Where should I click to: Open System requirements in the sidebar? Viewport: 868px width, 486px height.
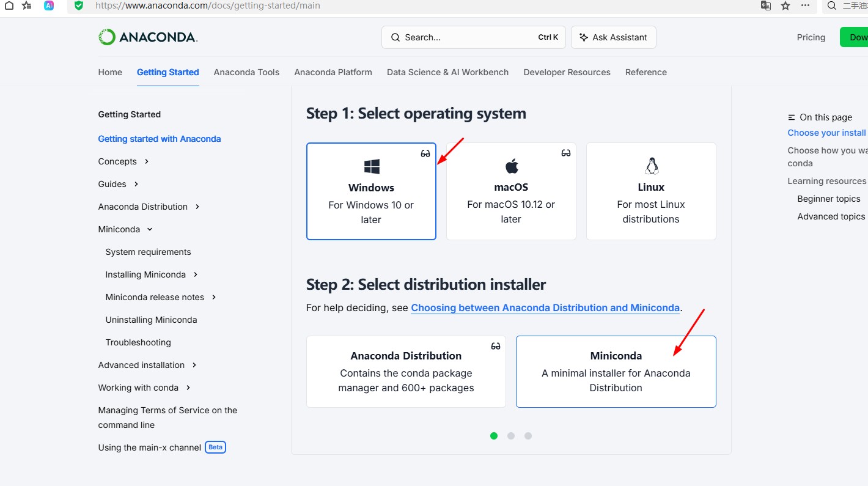148,252
